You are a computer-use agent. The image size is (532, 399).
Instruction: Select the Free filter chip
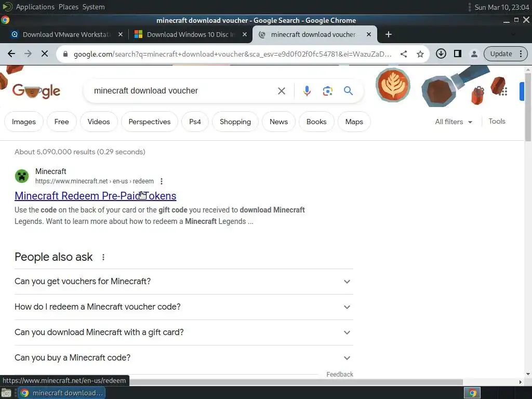pyautogui.click(x=61, y=122)
